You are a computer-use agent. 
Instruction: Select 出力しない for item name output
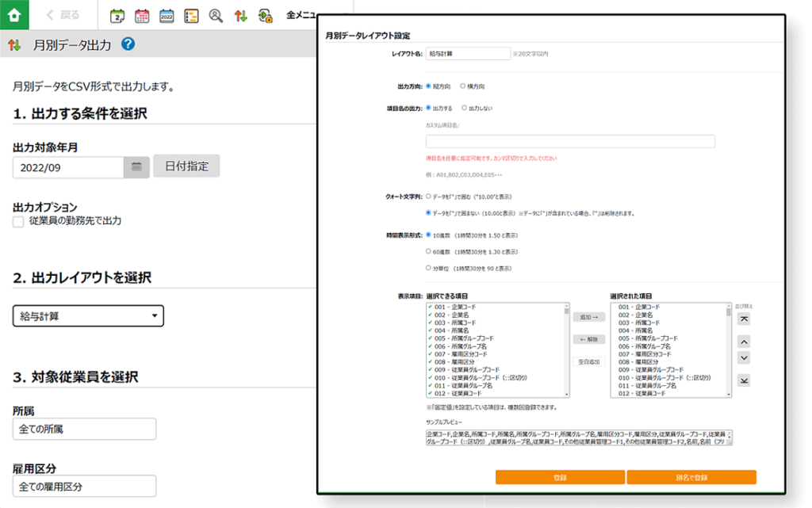[x=465, y=108]
